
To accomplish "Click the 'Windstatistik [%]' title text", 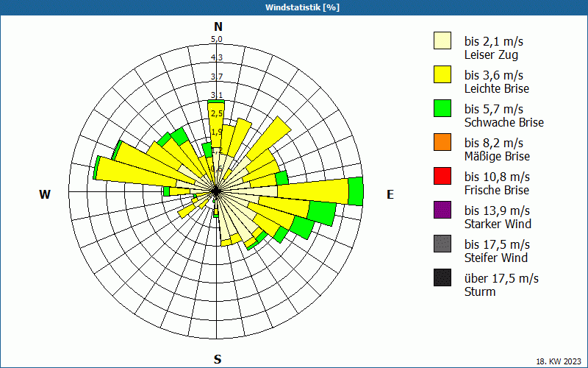I will click(x=302, y=7).
